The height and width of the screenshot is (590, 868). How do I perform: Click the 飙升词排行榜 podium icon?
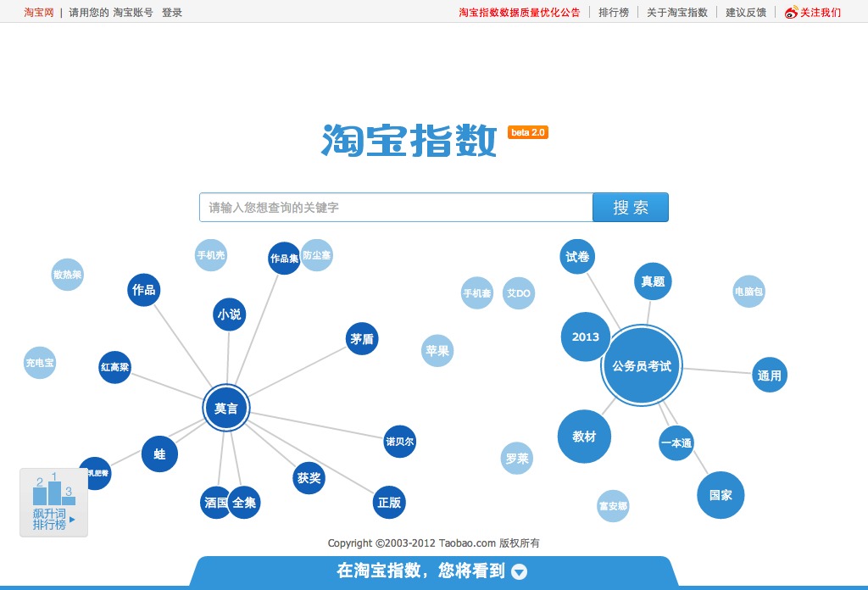(x=53, y=492)
